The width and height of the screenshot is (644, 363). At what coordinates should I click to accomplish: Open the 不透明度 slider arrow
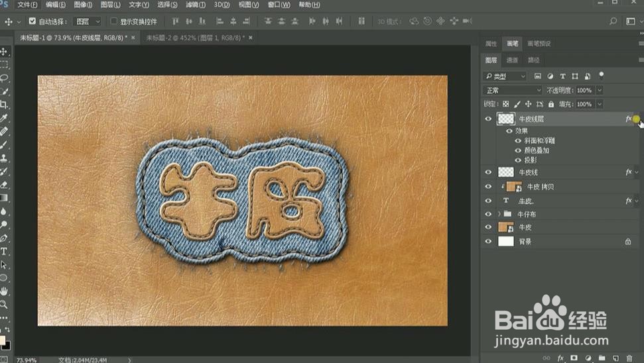click(x=600, y=90)
